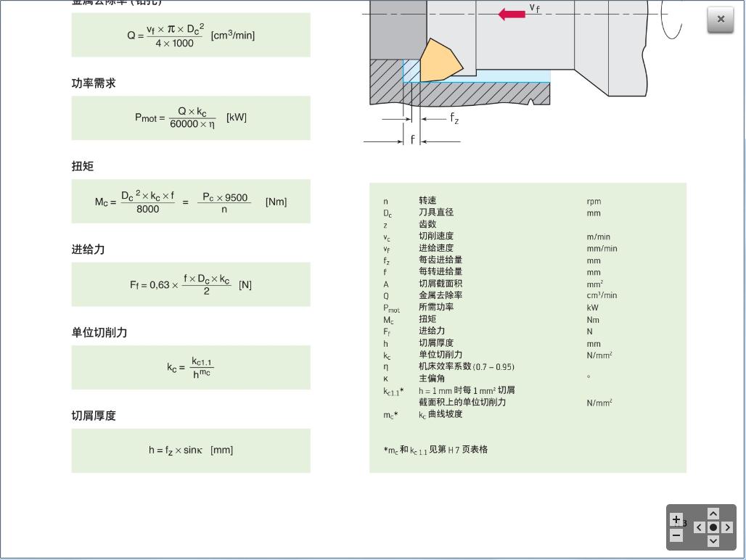Image resolution: width=746 pixels, height=560 pixels.
Task: Close the enlarged formula view
Action: click(721, 20)
